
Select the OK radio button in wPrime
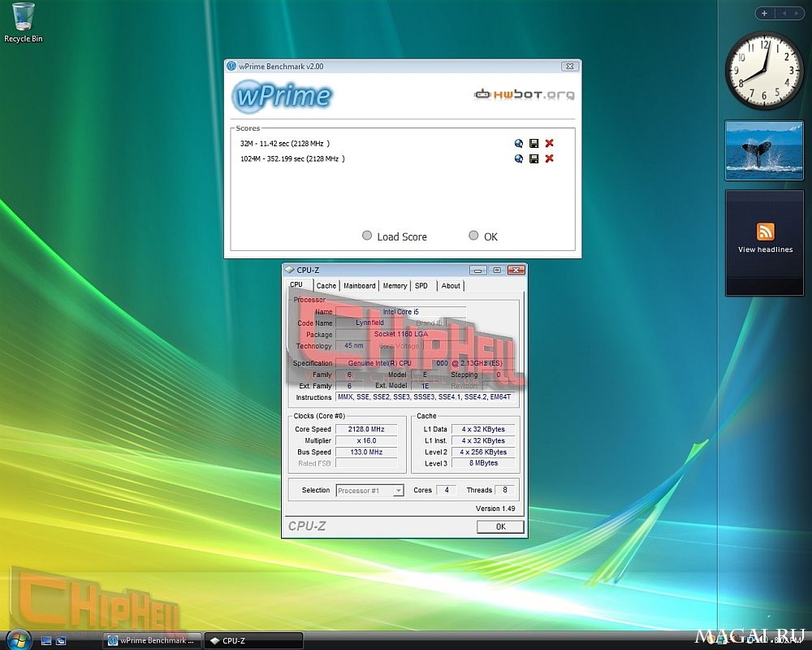[473, 236]
